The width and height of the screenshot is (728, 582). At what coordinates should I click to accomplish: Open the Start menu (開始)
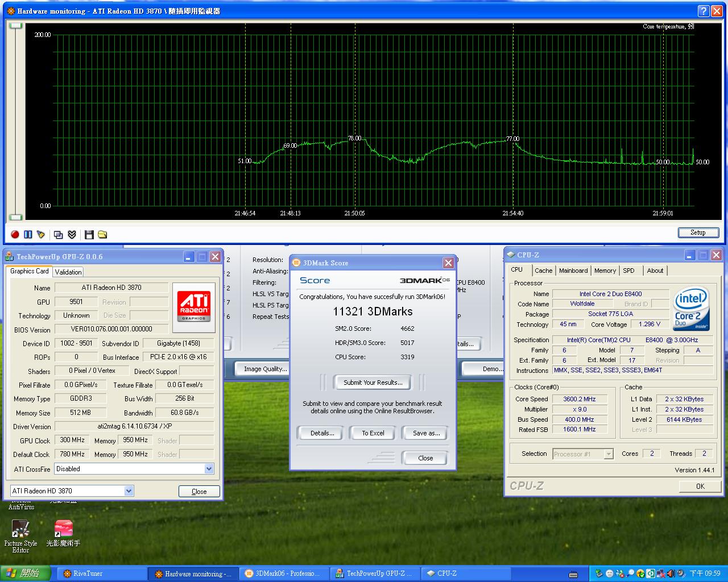point(25,573)
